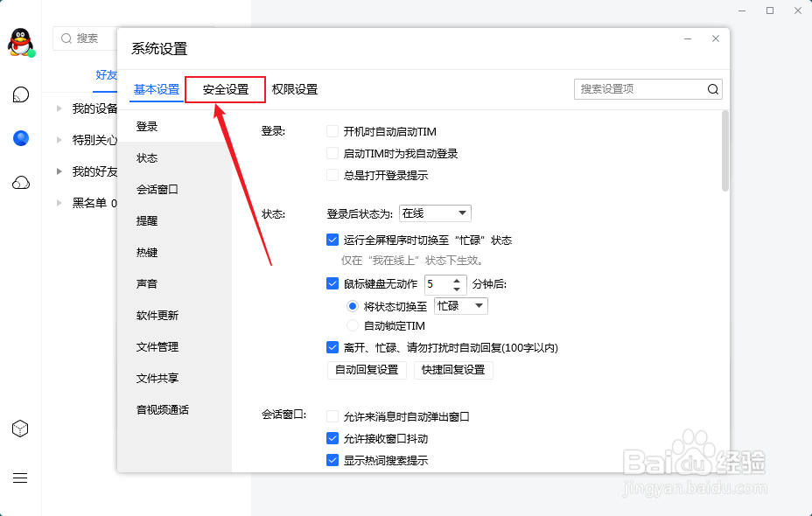
Task: Open the messages chat bubble icon
Action: pos(21,94)
